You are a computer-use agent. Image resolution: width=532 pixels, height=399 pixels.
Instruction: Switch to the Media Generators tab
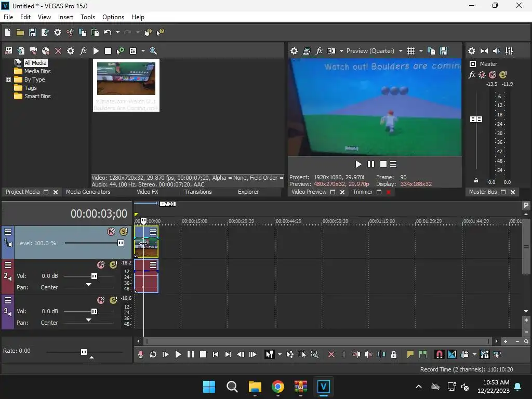coord(88,192)
